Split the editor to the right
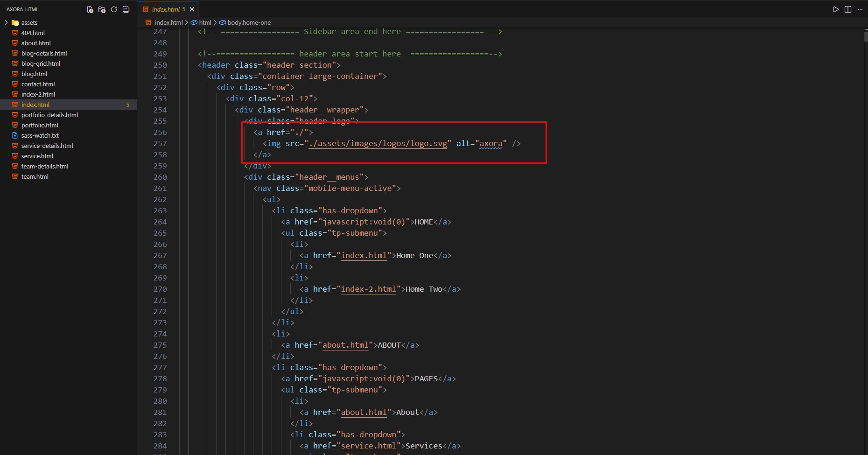 [x=848, y=9]
